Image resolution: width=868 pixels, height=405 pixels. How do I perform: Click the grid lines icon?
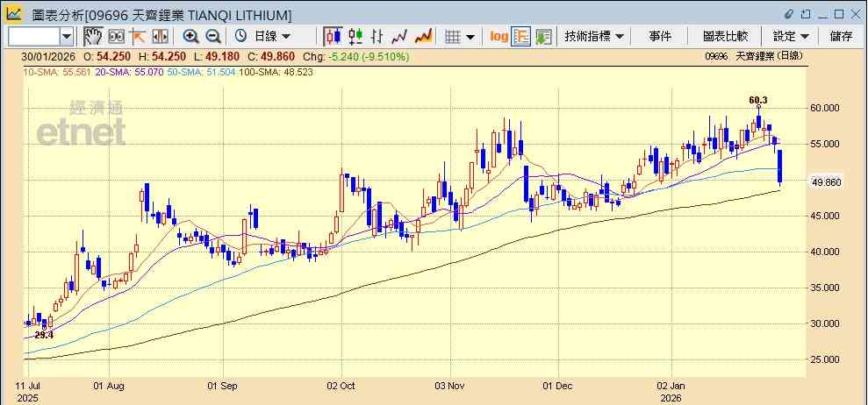(x=454, y=37)
